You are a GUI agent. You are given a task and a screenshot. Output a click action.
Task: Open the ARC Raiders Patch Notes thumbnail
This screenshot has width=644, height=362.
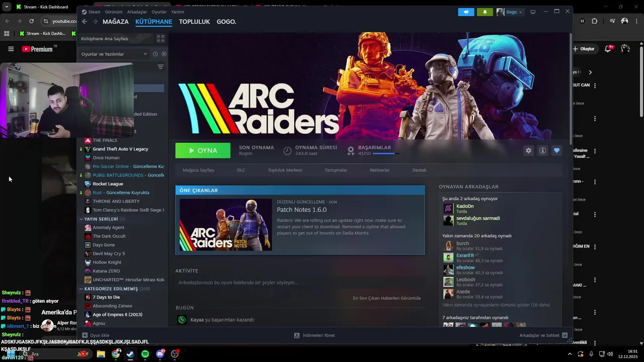[x=226, y=225]
